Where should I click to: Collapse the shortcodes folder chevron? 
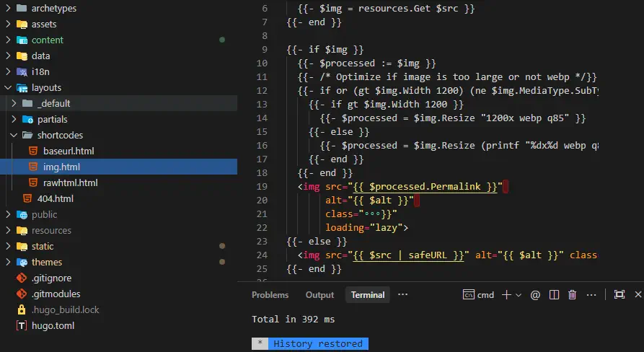[14, 135]
